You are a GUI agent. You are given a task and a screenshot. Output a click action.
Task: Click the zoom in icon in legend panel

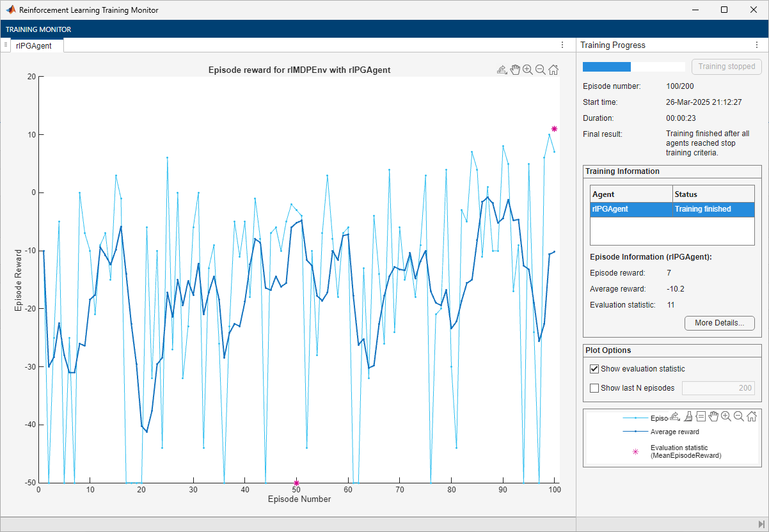coord(726,416)
